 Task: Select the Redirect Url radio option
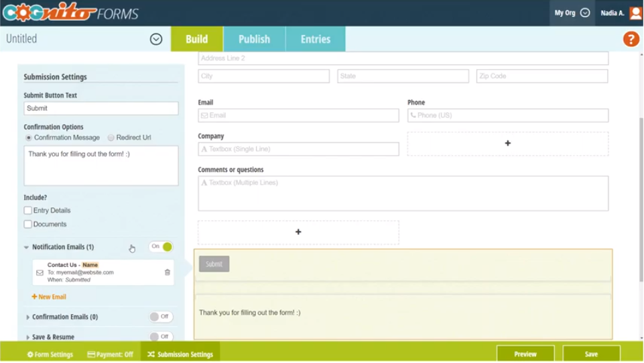pyautogui.click(x=111, y=138)
